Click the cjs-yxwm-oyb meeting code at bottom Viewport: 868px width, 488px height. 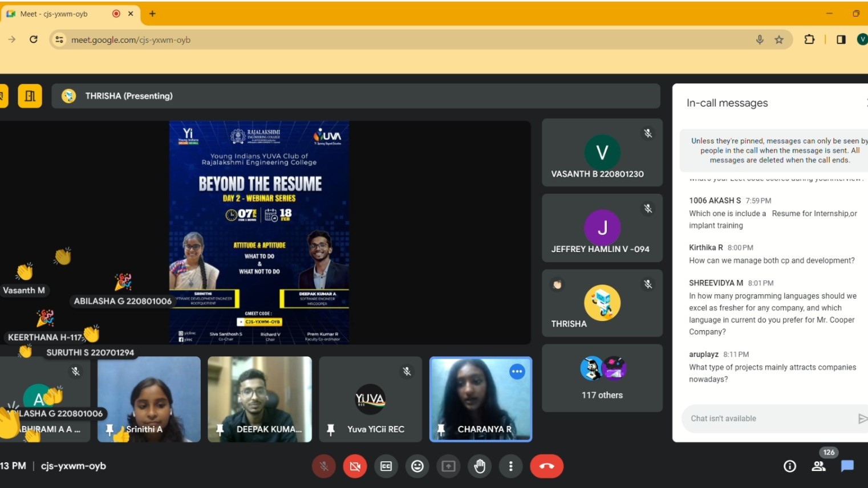click(74, 466)
